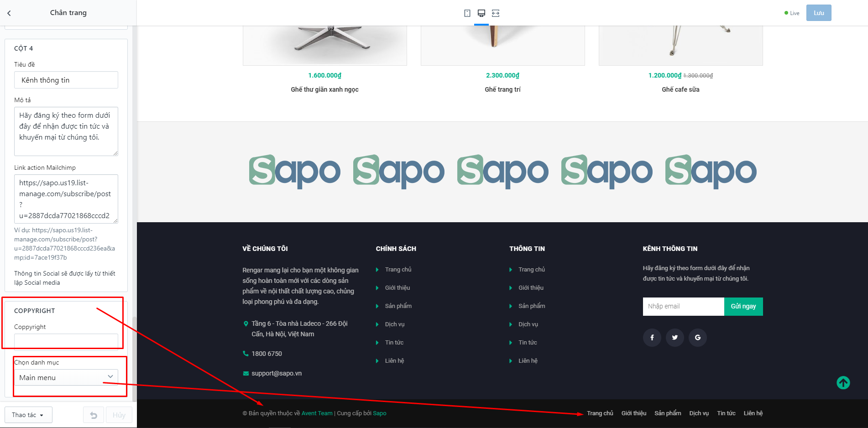The image size is (868, 428).
Task: Click the Mô tả text area
Action: coord(66,131)
